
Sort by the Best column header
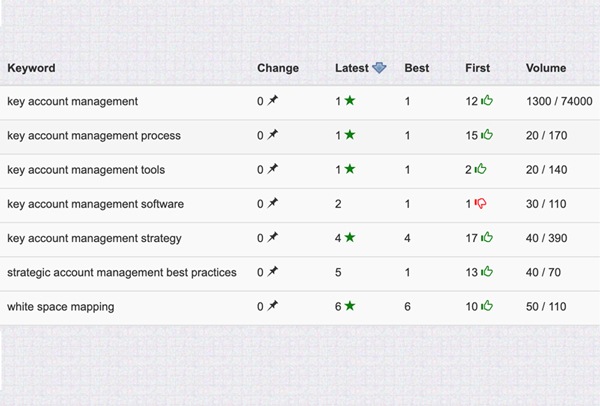pyautogui.click(x=417, y=68)
